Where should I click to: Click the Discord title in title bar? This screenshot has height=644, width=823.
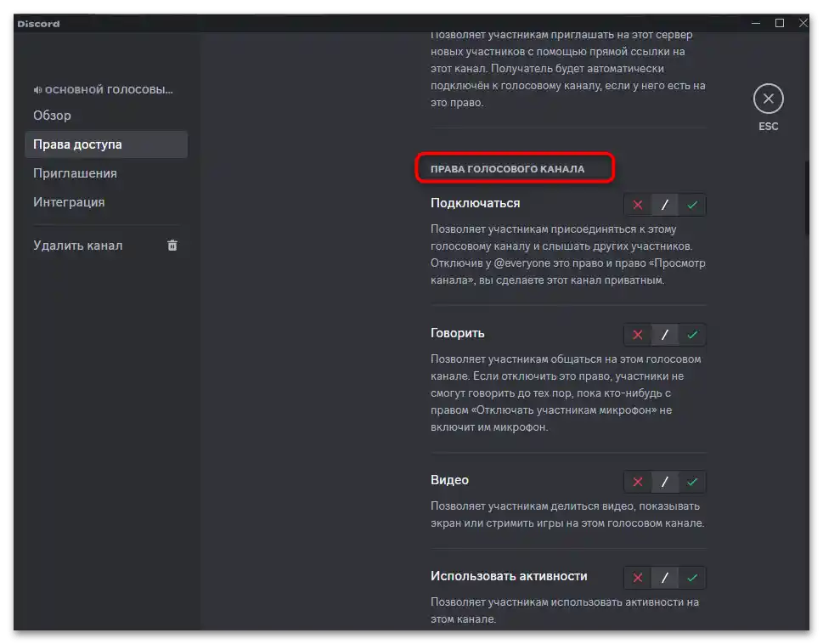pos(38,24)
